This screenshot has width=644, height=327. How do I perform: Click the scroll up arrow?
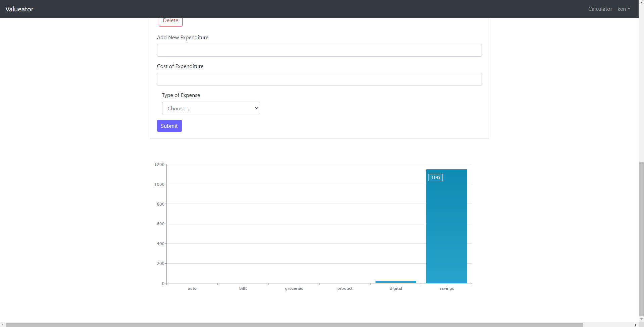641,2
